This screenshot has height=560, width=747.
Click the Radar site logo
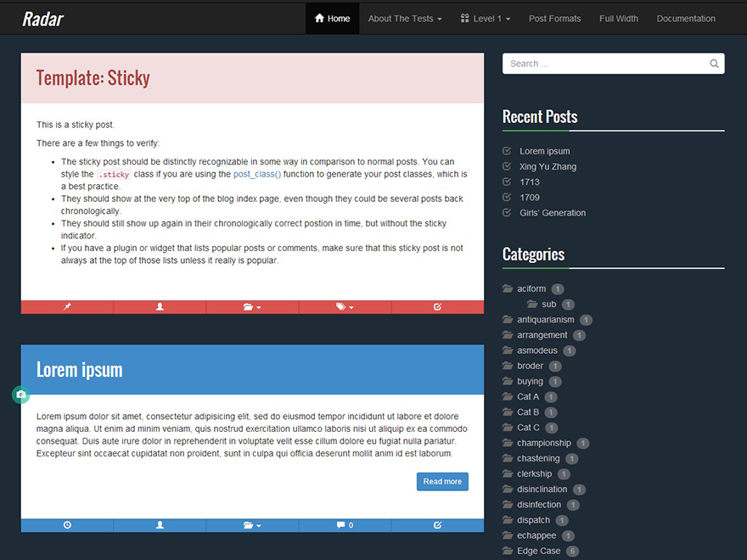(42, 19)
